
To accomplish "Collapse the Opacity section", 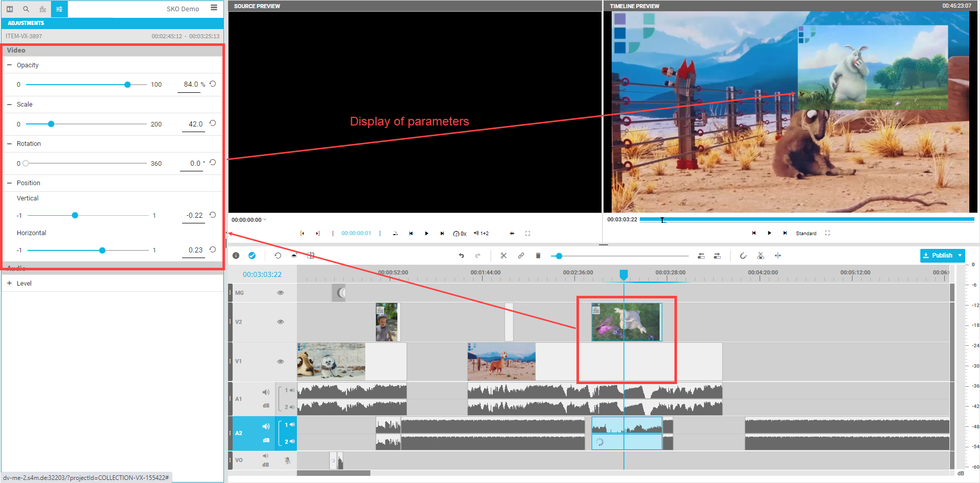I will 9,65.
